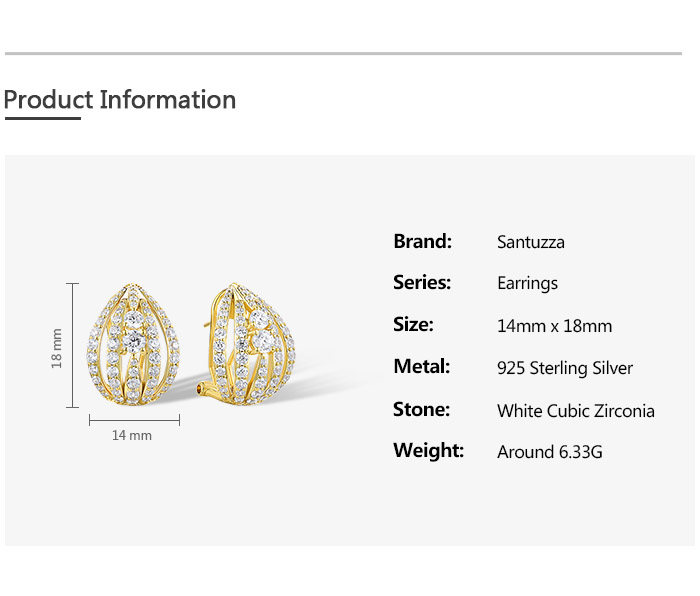Image resolution: width=700 pixels, height=596 pixels.
Task: Click the Metal label
Action: click(x=421, y=367)
